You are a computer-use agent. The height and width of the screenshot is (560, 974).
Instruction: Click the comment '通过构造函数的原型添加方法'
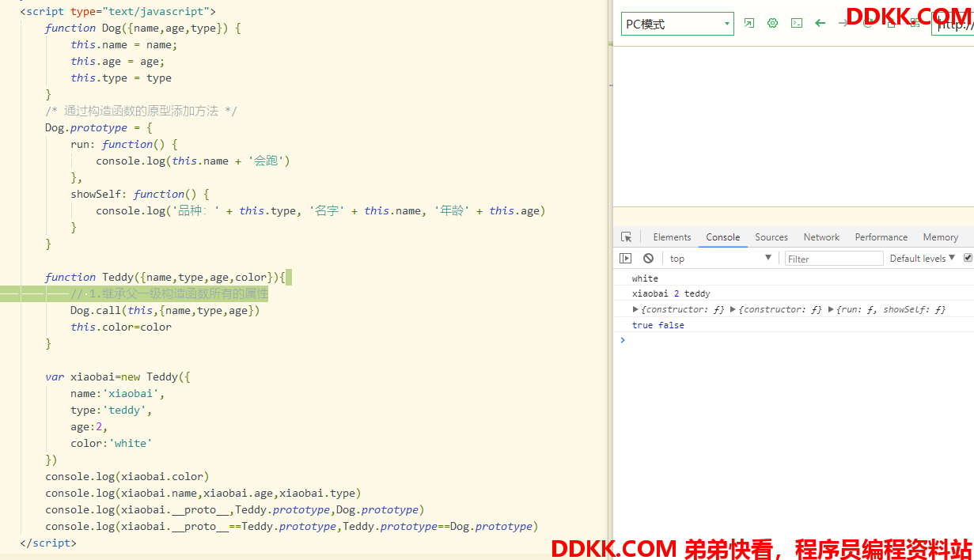[141, 111]
